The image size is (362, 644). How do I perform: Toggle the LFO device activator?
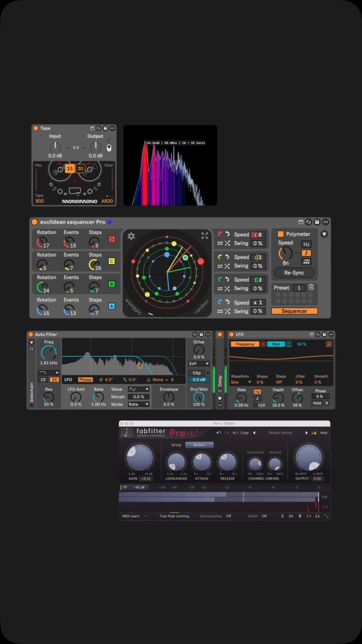click(232, 334)
